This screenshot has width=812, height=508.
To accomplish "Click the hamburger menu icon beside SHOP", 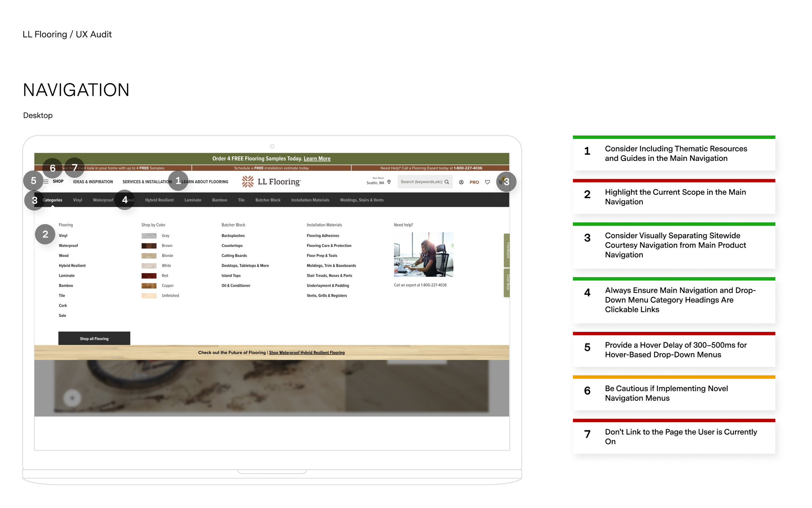I will (46, 182).
